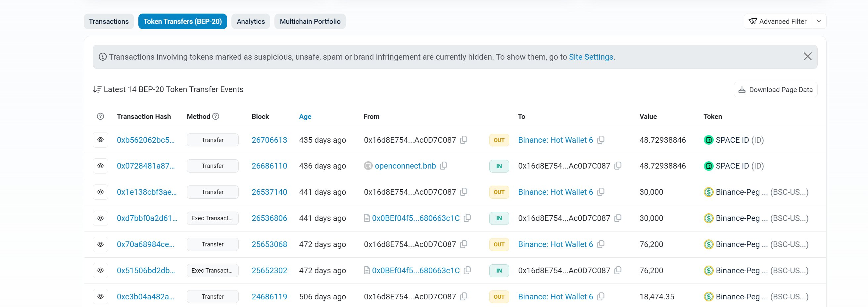Click the IN badge in block 26686110 row

499,166
